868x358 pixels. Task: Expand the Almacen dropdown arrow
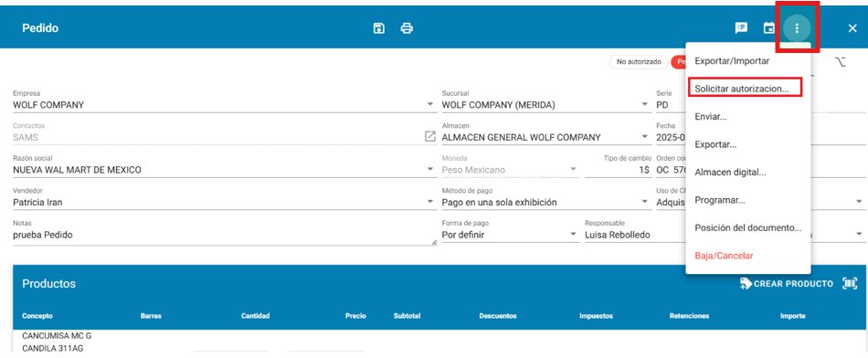click(644, 137)
